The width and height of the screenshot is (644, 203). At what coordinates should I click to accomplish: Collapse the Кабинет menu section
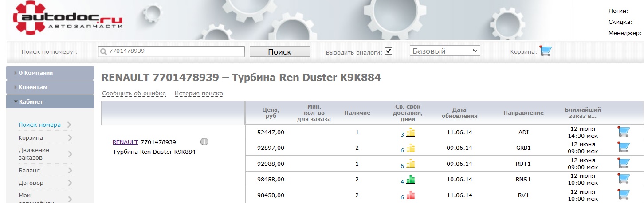point(50,101)
